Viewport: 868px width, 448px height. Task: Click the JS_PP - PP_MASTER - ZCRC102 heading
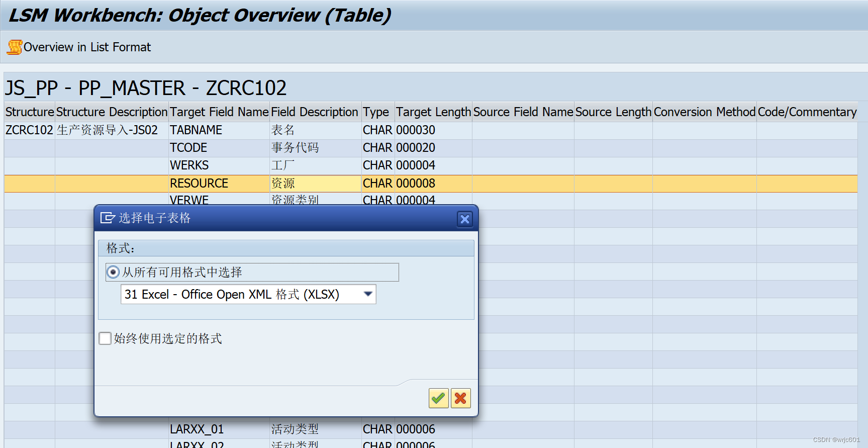coord(146,88)
